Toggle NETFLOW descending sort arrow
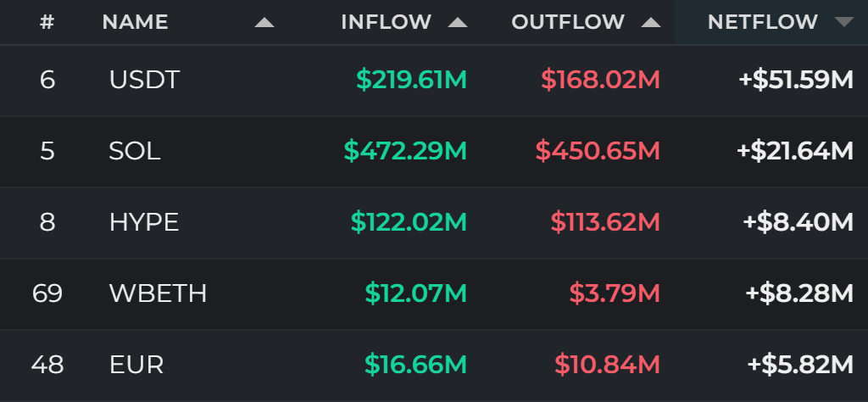Viewport: 868px width, 402px height. pyautogui.click(x=844, y=22)
